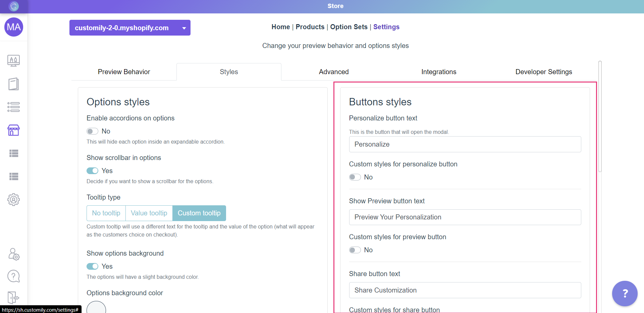The height and width of the screenshot is (313, 644).
Task: Open the help question mark icon
Action: click(13, 276)
